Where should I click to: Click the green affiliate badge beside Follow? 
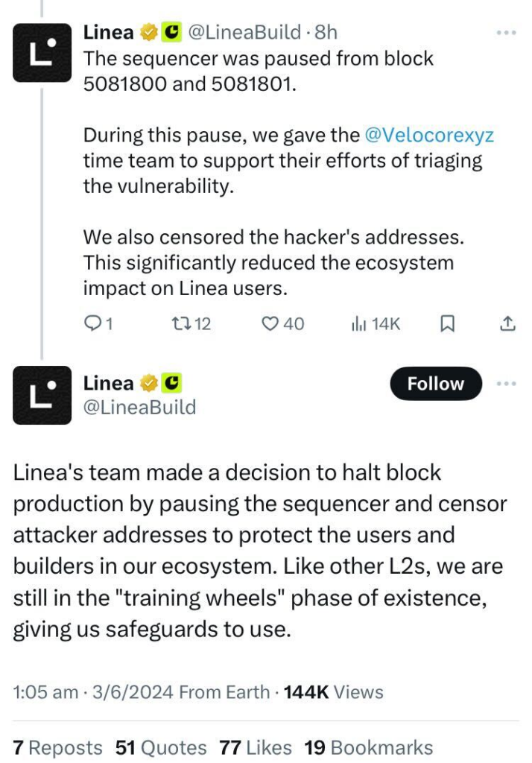[171, 383]
